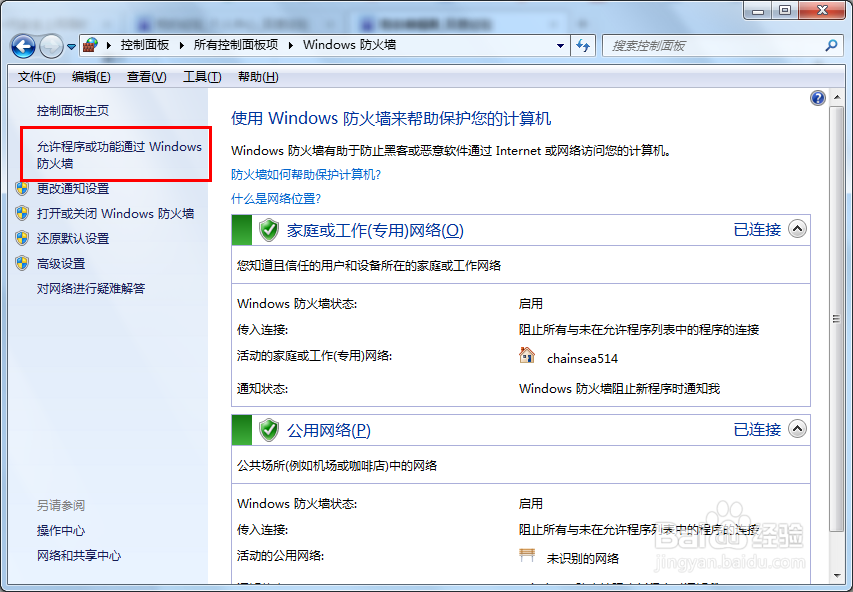Click the search magnifier icon
Screen dimensions: 853x592
pyautogui.click(x=831, y=46)
